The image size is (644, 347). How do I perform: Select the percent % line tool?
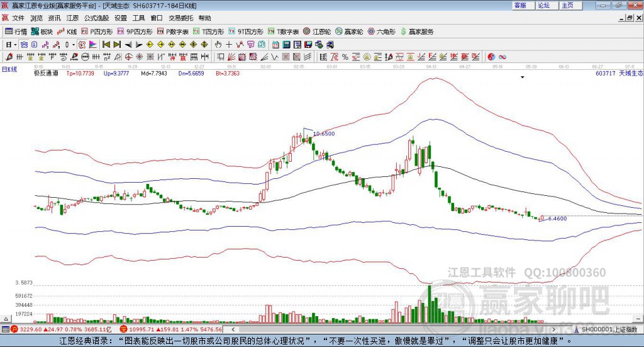[345, 57]
